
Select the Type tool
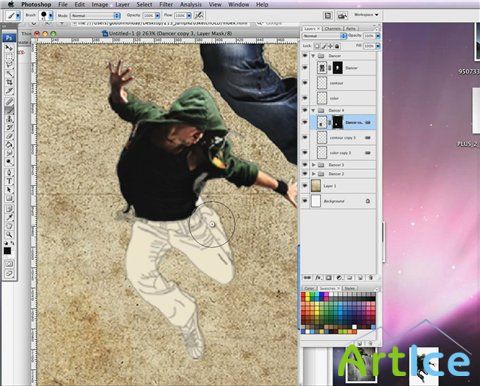tap(9, 181)
